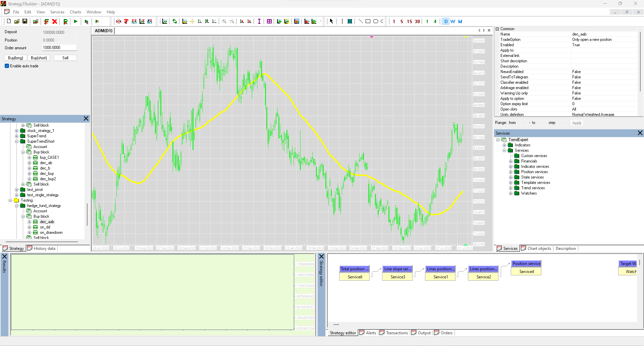The width and height of the screenshot is (644, 346).
Task: Click the floppy disk Save icon
Action: [25, 21]
